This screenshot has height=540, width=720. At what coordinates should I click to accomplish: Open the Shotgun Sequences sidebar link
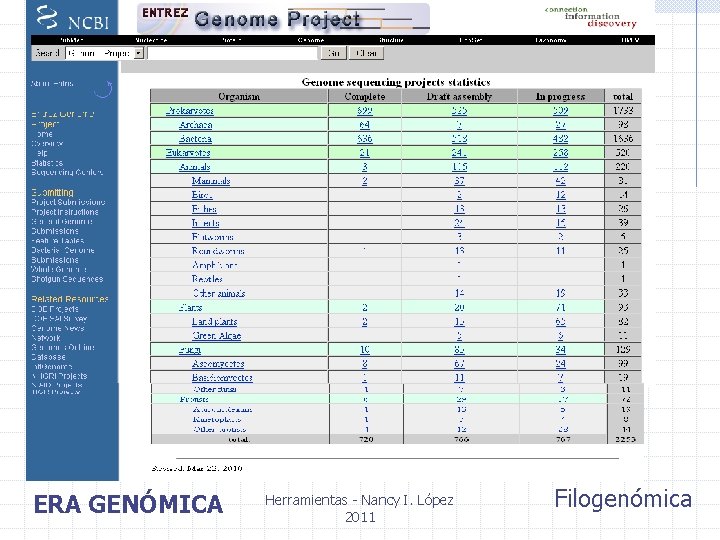[67, 279]
